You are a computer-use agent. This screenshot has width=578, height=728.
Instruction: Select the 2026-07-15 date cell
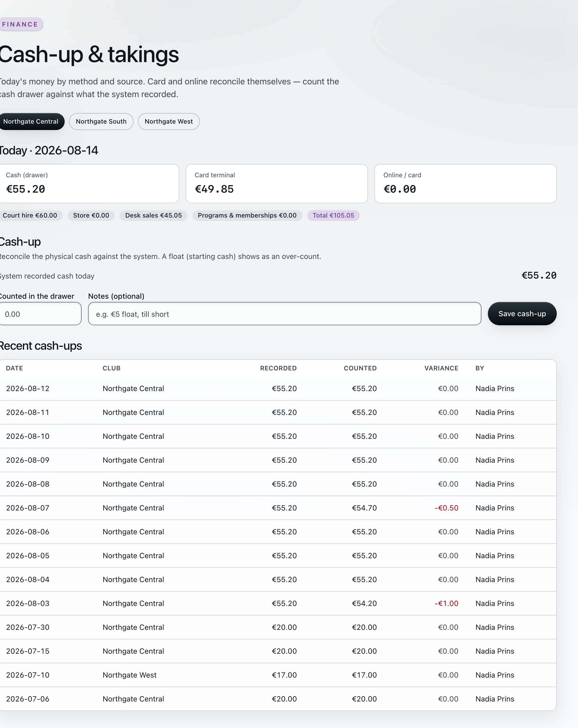point(28,651)
